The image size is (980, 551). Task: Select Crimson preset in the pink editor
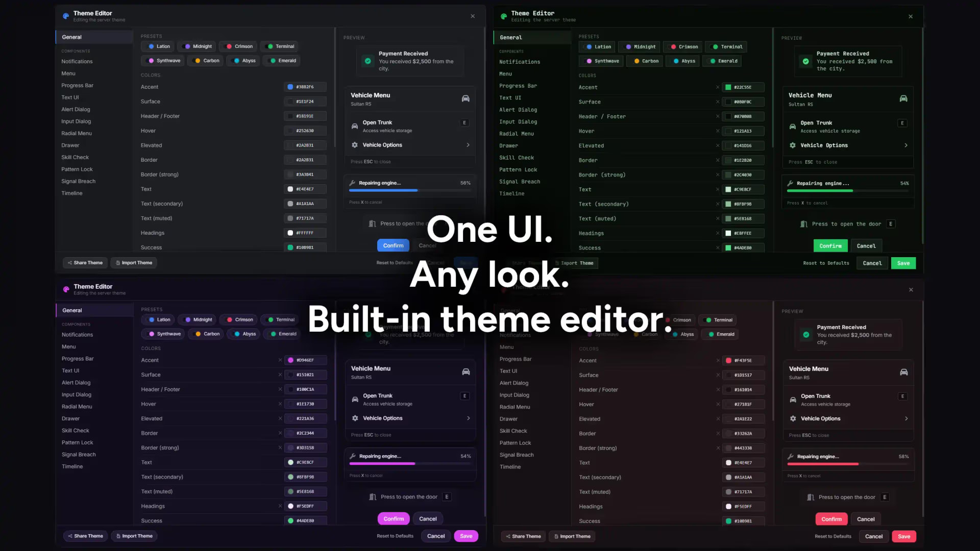pyautogui.click(x=238, y=319)
